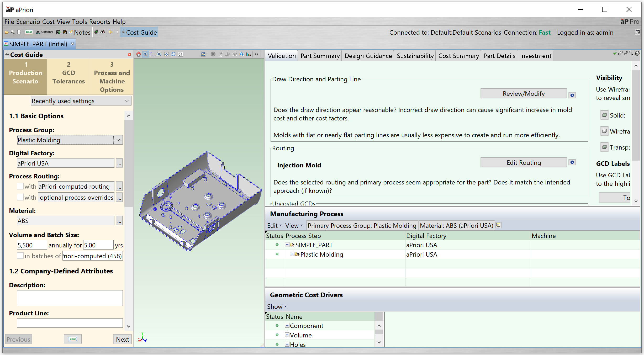The image size is (644, 355).
Task: Click the zoom magnifier tool in viewer
Action: [159, 54]
